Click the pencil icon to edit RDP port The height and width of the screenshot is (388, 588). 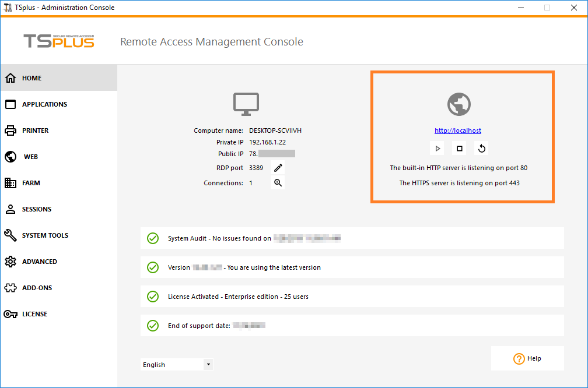coord(278,168)
